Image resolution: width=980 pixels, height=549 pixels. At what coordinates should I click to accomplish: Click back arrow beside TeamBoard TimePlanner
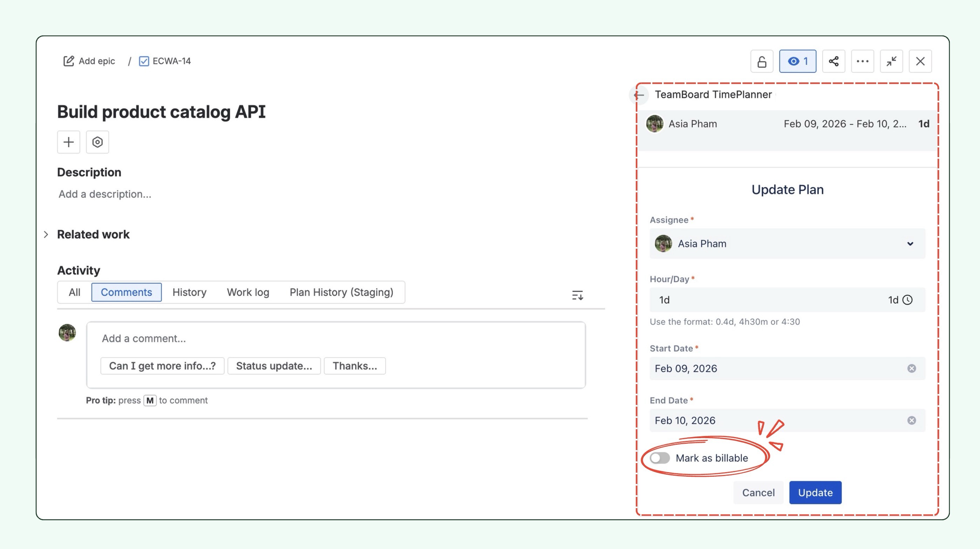[639, 95]
